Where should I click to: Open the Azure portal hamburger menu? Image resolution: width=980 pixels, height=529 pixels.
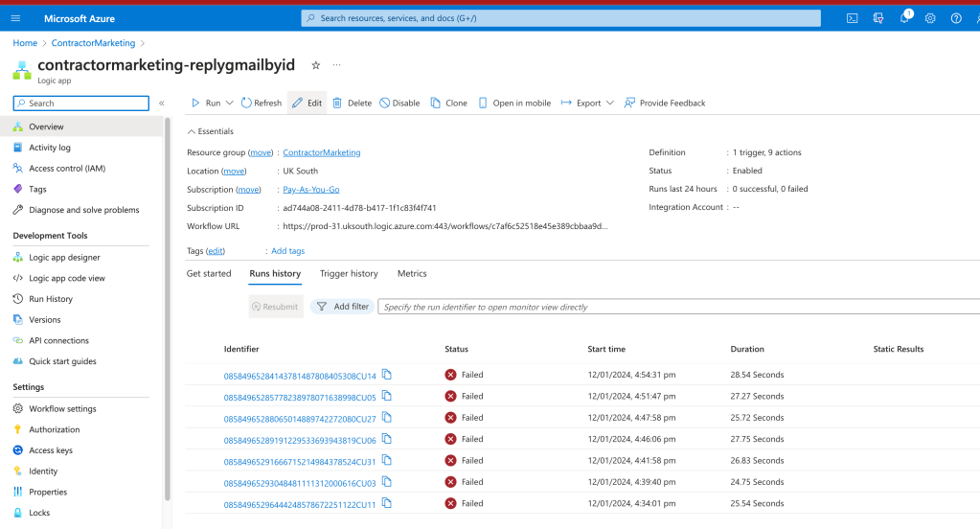point(15,18)
